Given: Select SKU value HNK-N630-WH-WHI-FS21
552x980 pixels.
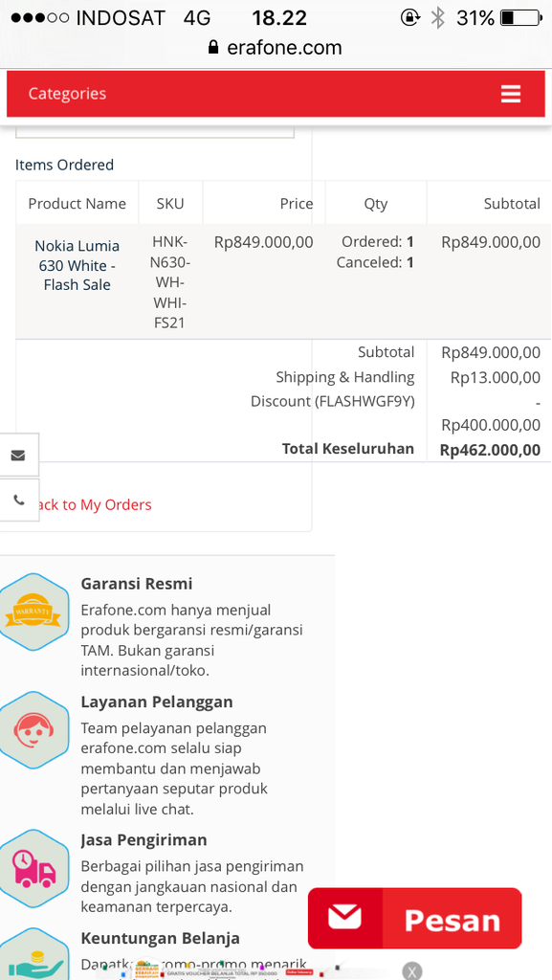Looking at the screenshot, I should pyautogui.click(x=170, y=283).
